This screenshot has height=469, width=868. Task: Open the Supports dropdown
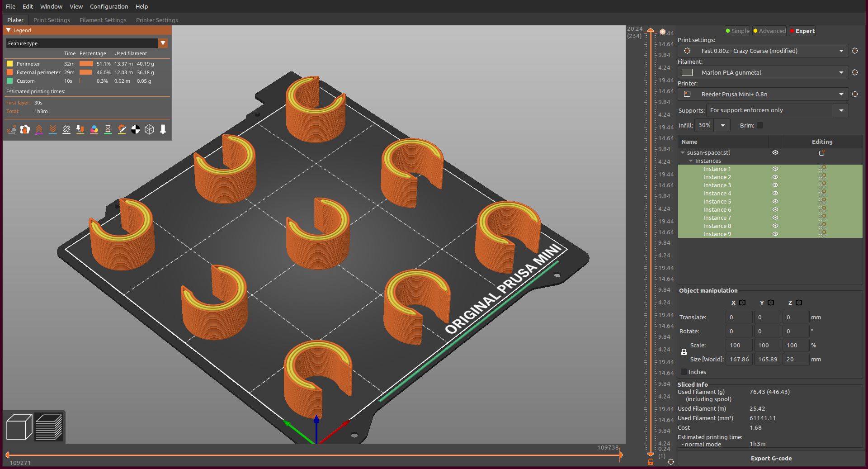[x=841, y=110]
